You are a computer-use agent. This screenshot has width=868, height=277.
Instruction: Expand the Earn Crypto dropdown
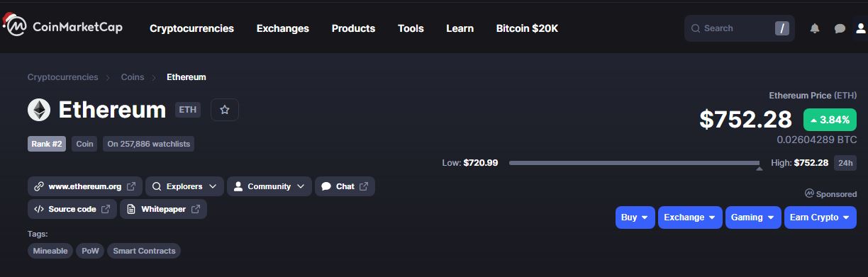820,217
